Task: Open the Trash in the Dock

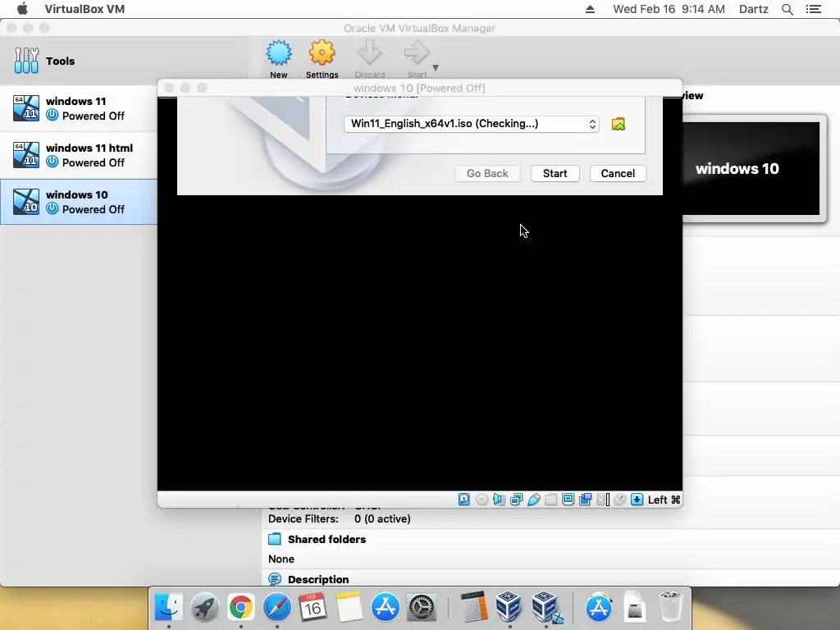Action: click(671, 606)
